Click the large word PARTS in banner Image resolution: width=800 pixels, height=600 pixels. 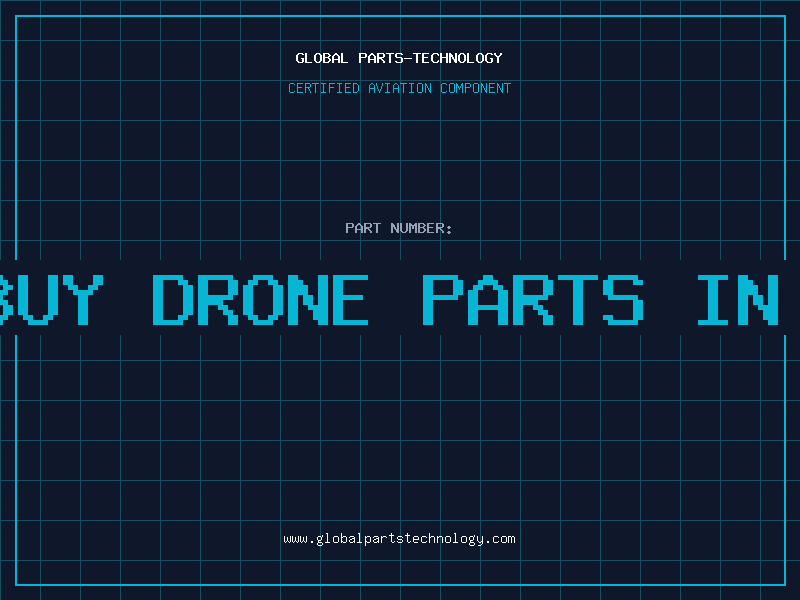pos(533,299)
